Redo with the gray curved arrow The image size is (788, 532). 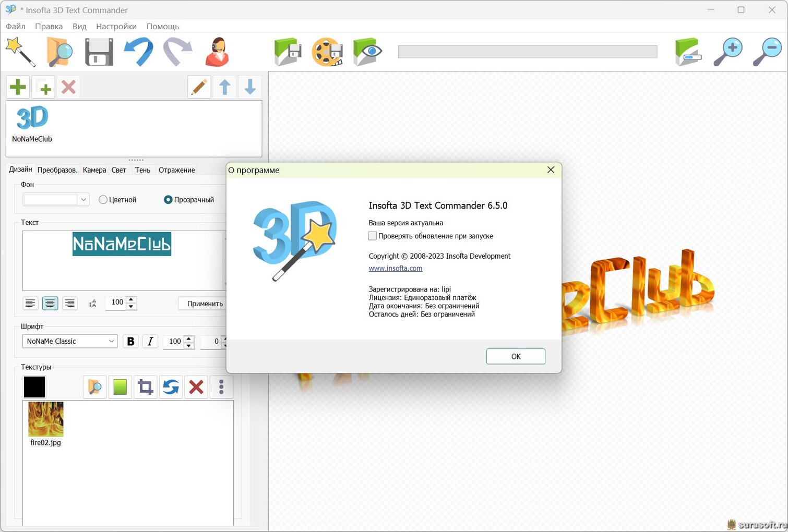(x=178, y=52)
